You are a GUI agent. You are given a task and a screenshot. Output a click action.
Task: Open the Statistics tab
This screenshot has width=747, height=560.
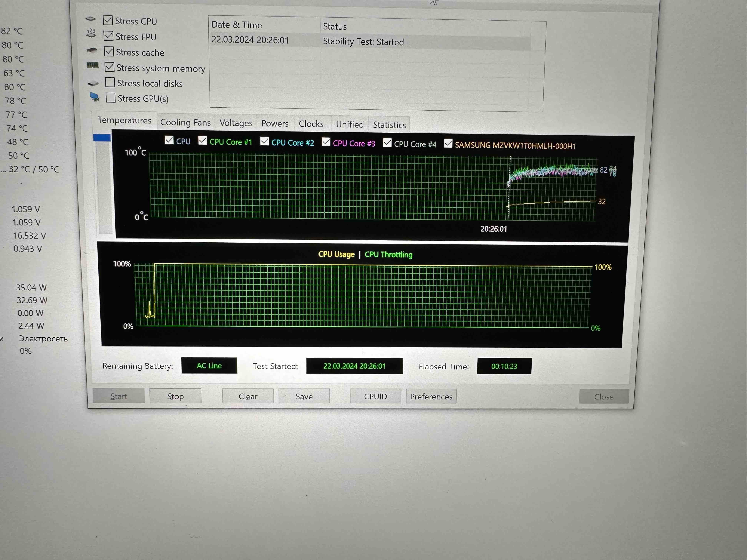tap(389, 125)
